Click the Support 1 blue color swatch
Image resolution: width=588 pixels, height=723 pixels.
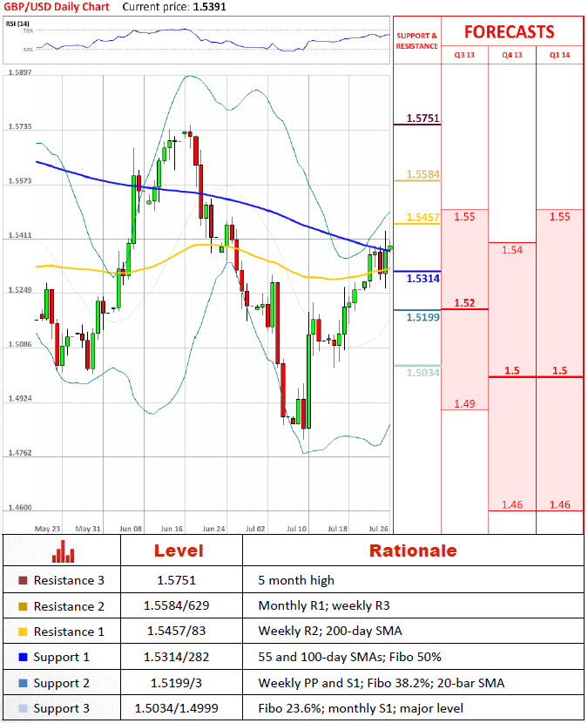23,657
